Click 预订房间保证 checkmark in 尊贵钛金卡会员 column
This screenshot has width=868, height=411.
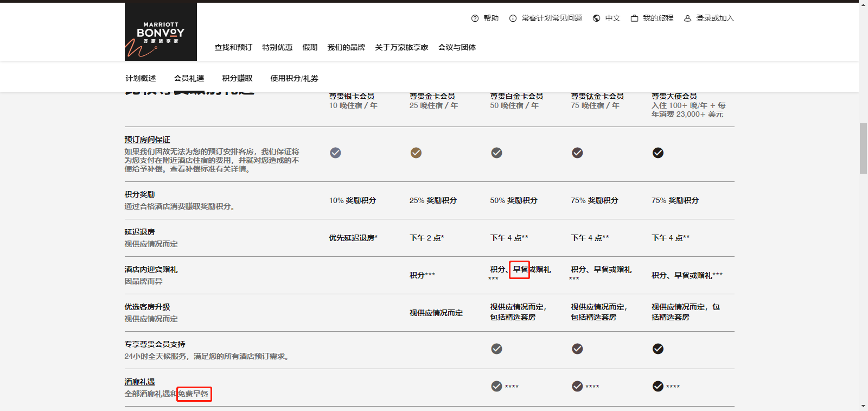[578, 153]
